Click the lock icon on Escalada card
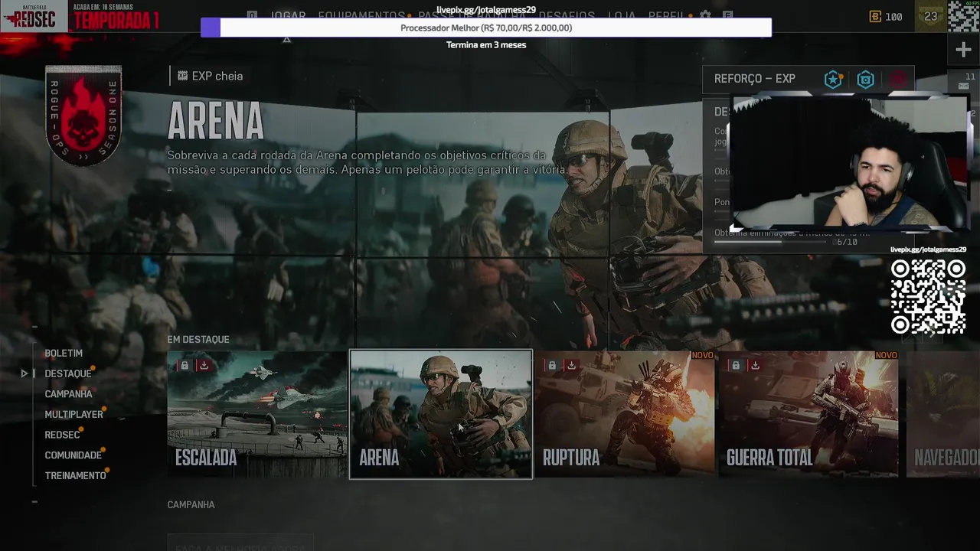This screenshot has height=551, width=980. click(x=185, y=366)
